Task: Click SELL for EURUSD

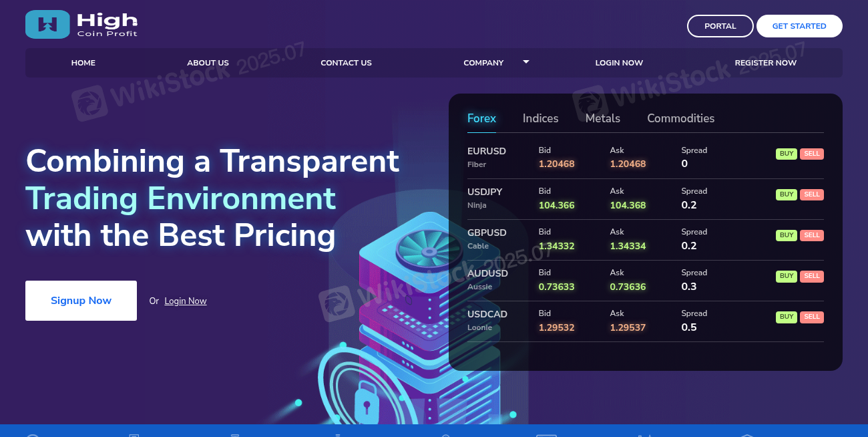Action: [812, 154]
